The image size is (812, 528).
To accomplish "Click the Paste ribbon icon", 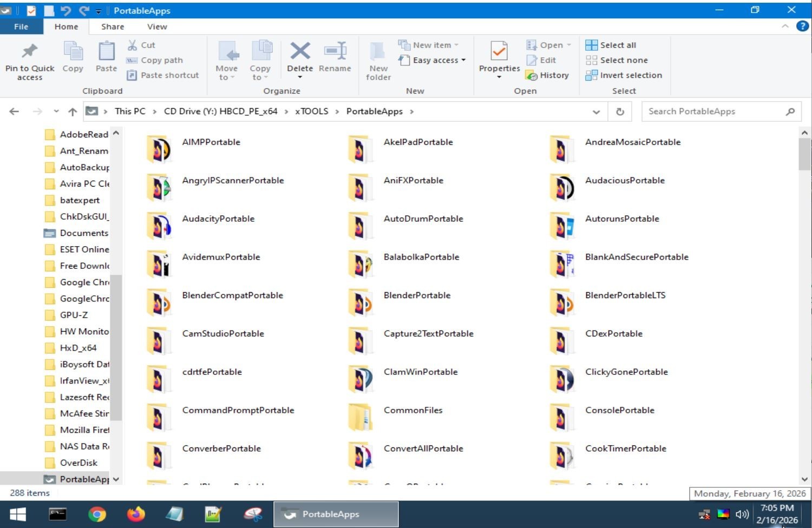I will coord(106,51).
